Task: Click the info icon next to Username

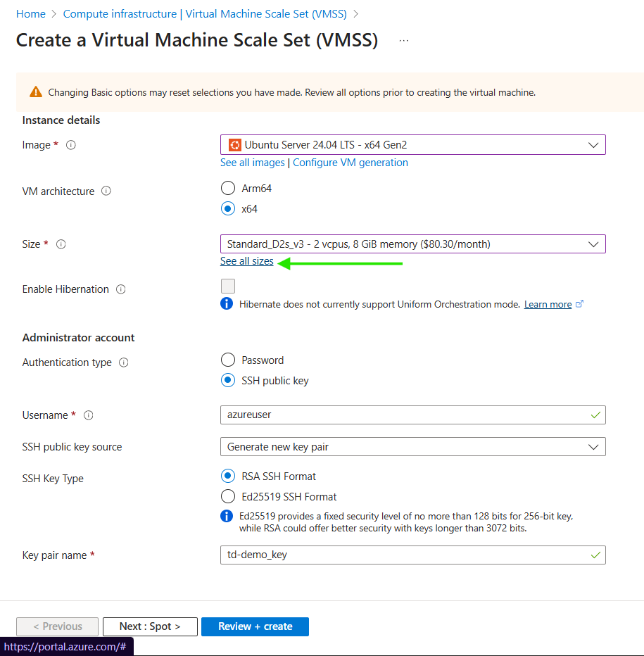Action: pyautogui.click(x=89, y=415)
